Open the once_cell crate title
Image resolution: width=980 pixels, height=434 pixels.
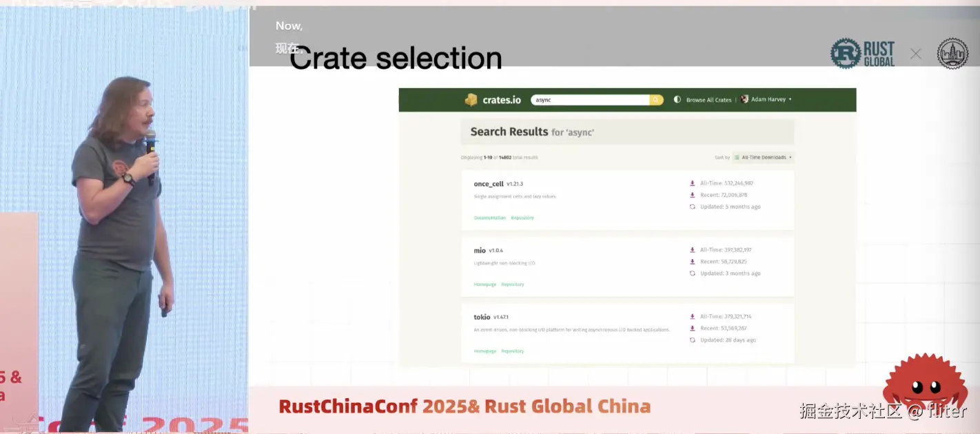(x=489, y=184)
